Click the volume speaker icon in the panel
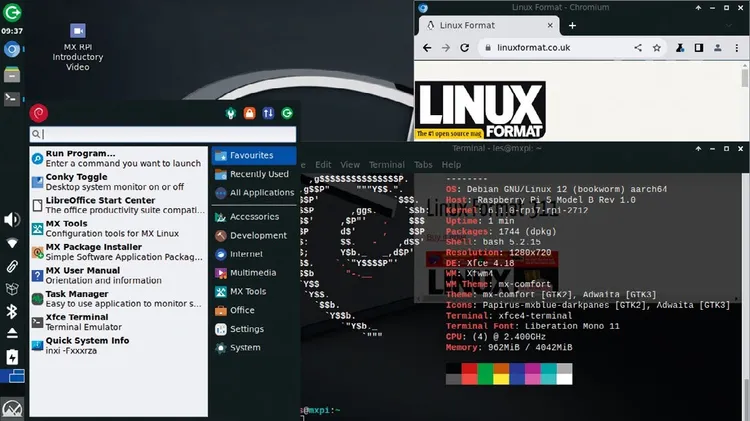The height and width of the screenshot is (421, 750). pyautogui.click(x=12, y=220)
